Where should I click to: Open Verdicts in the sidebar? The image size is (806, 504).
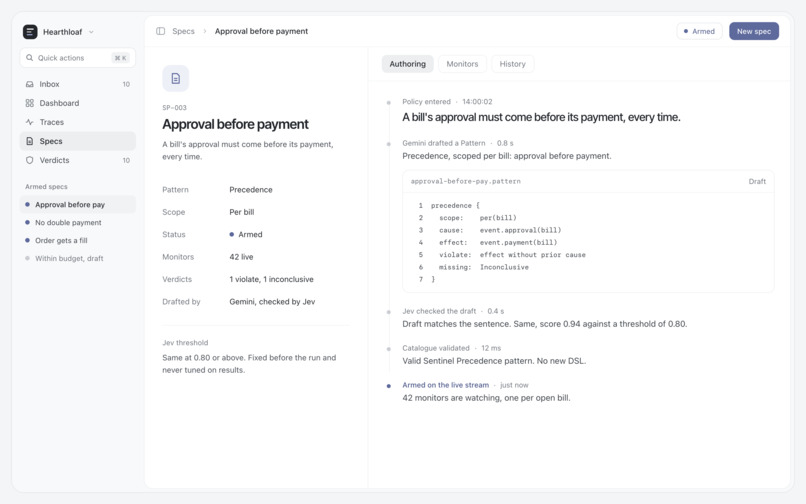coord(78,160)
